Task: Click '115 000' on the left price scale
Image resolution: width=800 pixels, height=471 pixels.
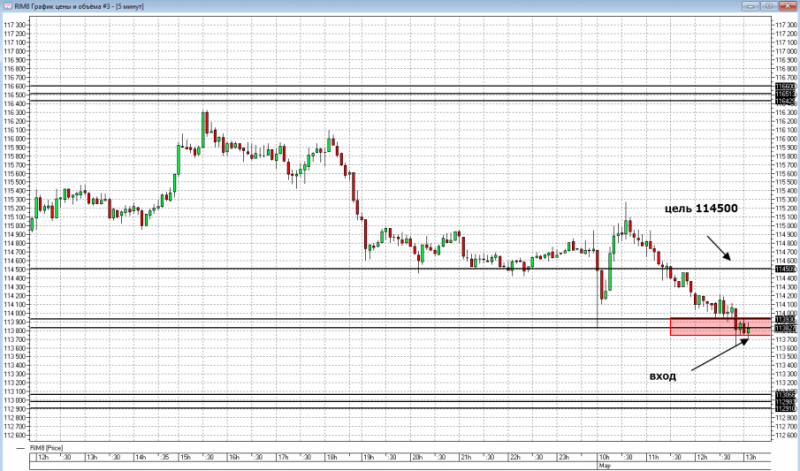Action: (14, 226)
